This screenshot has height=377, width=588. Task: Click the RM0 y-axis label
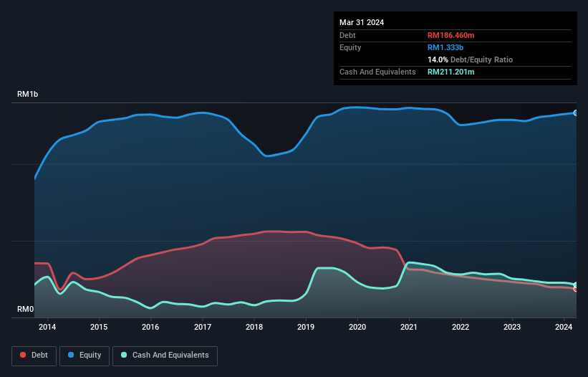25,310
